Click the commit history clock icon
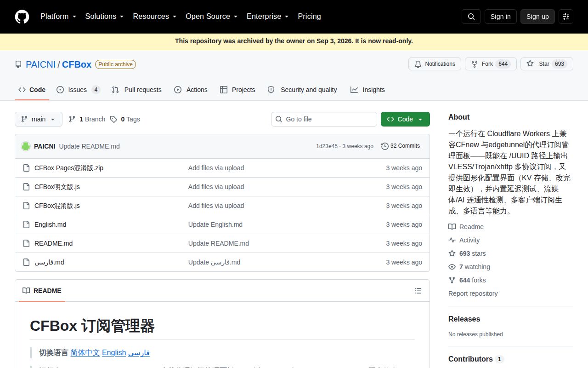588x368 pixels. [385, 146]
